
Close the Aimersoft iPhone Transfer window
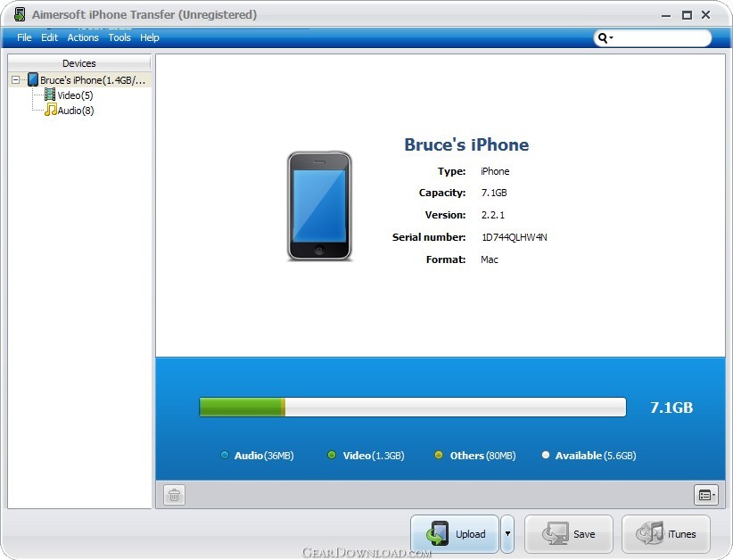706,15
